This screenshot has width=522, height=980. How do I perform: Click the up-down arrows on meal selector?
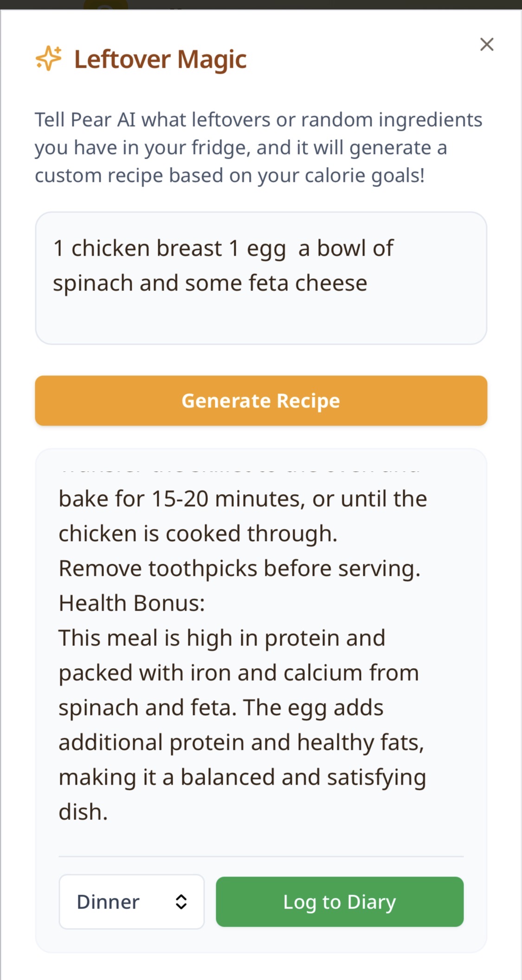tap(181, 902)
